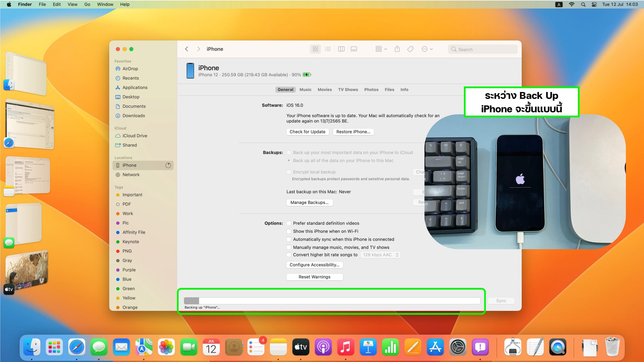The image size is (644, 362).
Task: Click the Edit Tags toolbar icon
Action: coord(410,49)
